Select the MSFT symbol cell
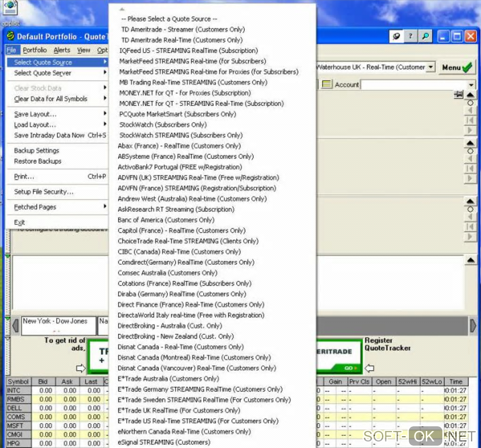The width and height of the screenshot is (481, 448). coord(18,425)
